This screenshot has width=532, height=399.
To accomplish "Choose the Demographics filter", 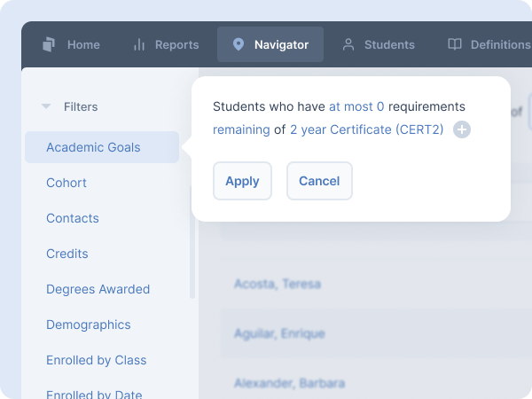I will (88, 325).
